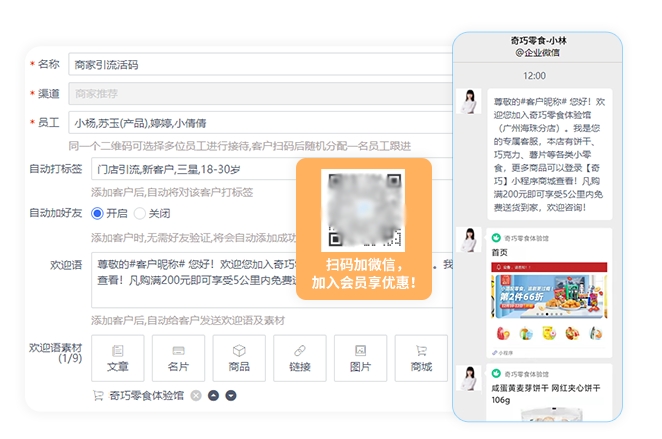Click the 第2件66折 promotion banner
Screen dimensions: 662x439
(549, 296)
